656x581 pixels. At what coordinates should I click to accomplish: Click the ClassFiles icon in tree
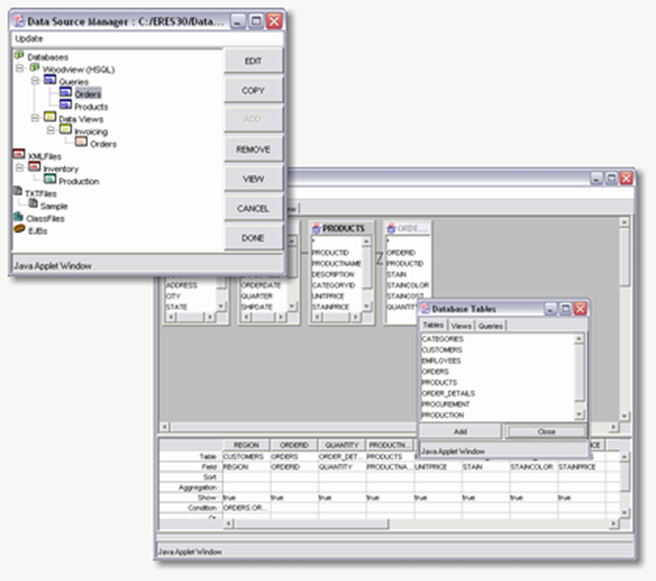(x=18, y=216)
